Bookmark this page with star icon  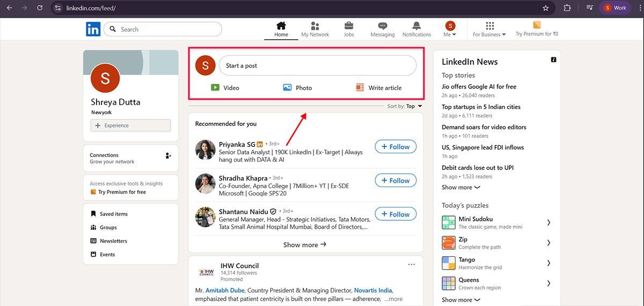546,8
